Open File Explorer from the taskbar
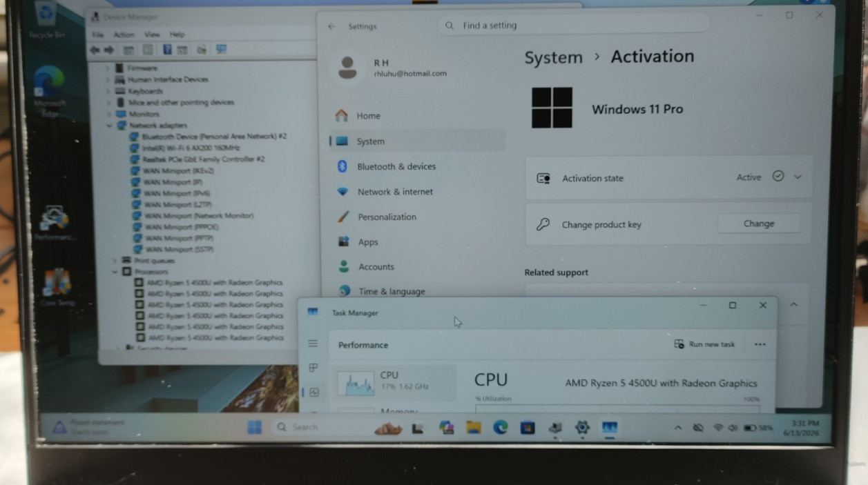This screenshot has width=868, height=485. click(473, 428)
